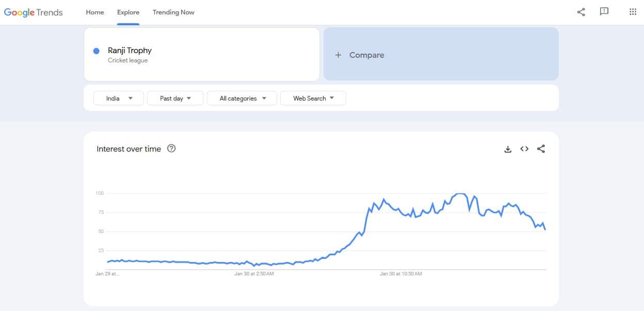Click the help icon beside Interest over time
The height and width of the screenshot is (311, 644).
tap(172, 149)
